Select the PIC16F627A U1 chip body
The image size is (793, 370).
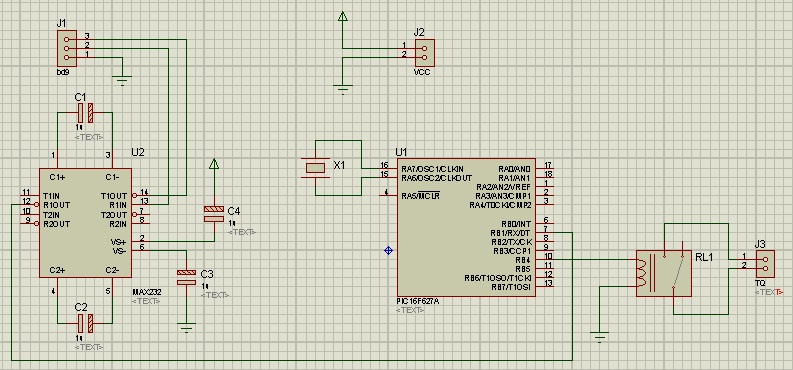point(466,227)
